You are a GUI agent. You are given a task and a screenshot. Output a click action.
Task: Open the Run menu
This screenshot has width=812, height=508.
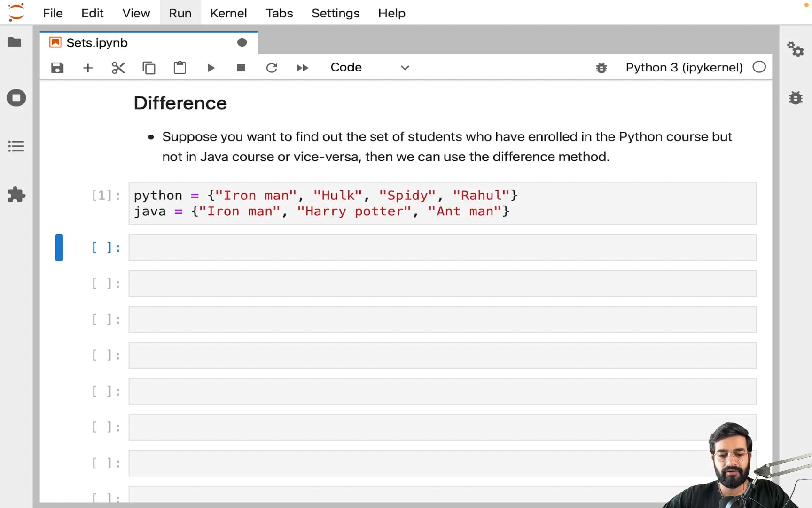[180, 13]
